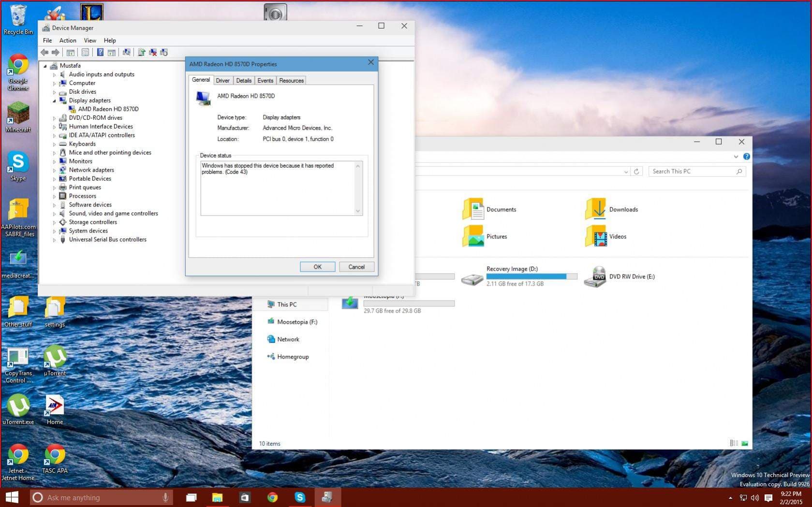Image resolution: width=812 pixels, height=507 pixels.
Task: Open Action Center notification icon in tray
Action: tap(768, 498)
